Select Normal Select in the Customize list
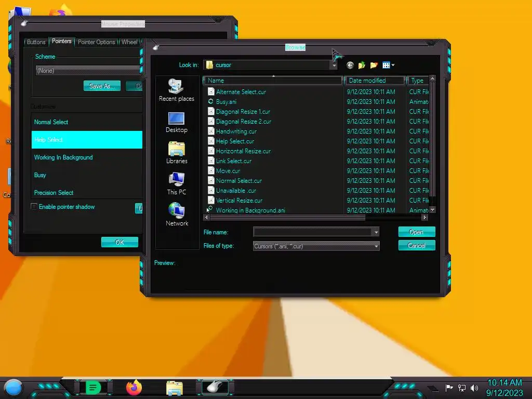The width and height of the screenshot is (532, 399). click(87, 122)
